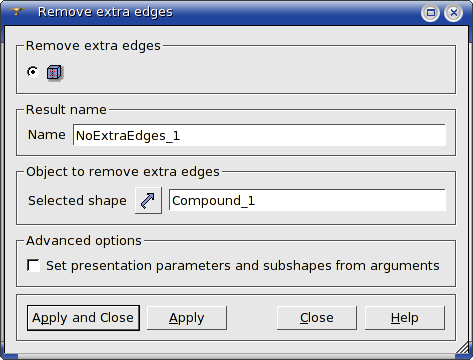
Task: Enable Set presentation parameters checkbox
Action: [33, 266]
